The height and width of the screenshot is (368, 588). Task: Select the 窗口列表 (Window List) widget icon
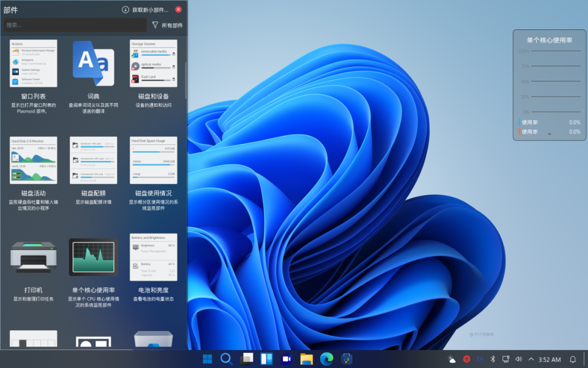point(33,63)
